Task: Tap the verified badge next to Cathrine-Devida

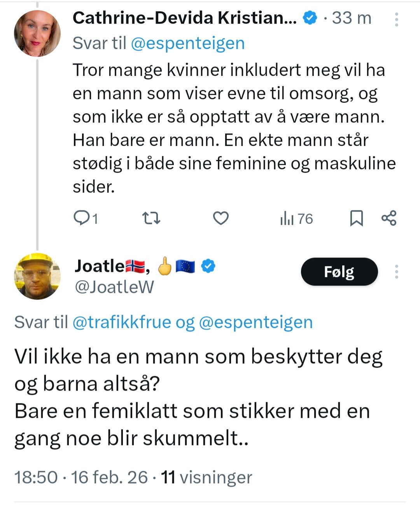Action: (310, 18)
